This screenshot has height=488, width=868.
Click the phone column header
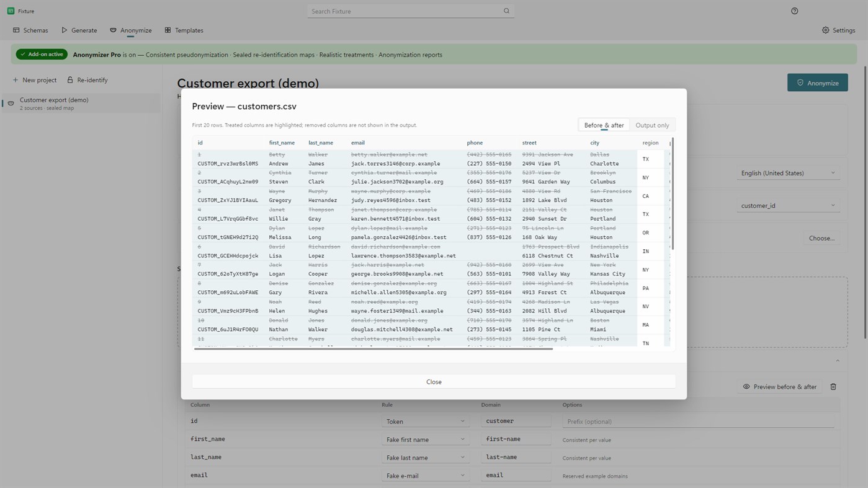coord(475,143)
